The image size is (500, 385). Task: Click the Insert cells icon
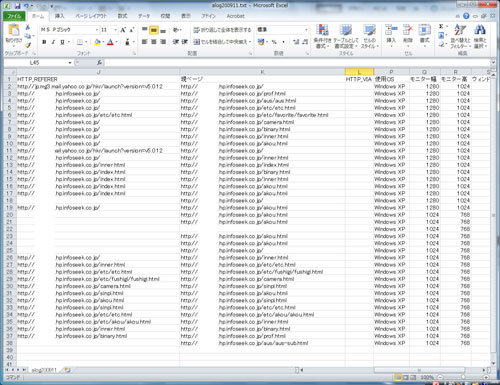pos(391,30)
